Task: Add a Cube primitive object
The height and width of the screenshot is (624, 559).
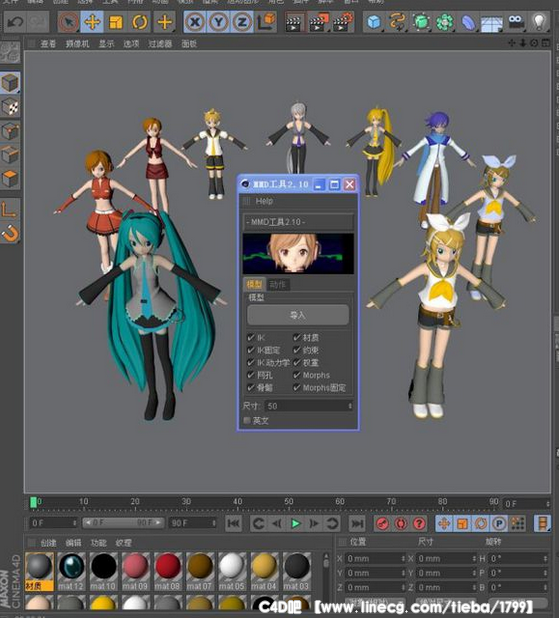Action: pyautogui.click(x=374, y=21)
